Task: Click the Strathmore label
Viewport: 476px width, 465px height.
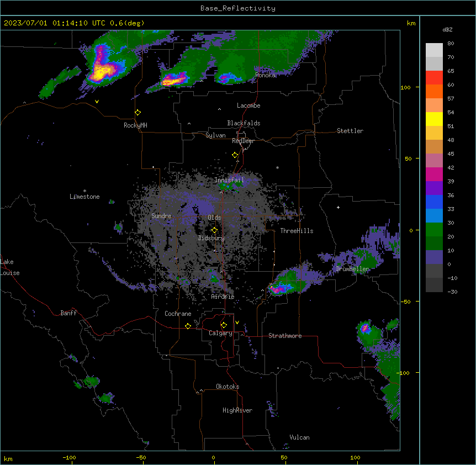Action: (285, 336)
